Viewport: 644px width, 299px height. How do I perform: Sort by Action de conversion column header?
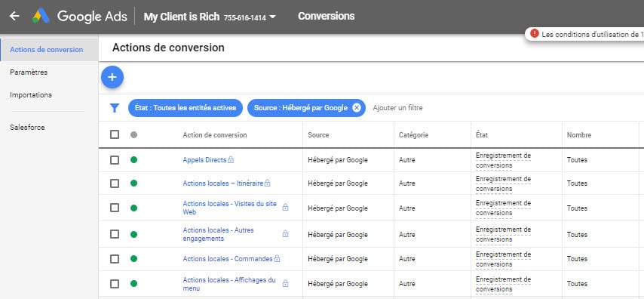215,135
